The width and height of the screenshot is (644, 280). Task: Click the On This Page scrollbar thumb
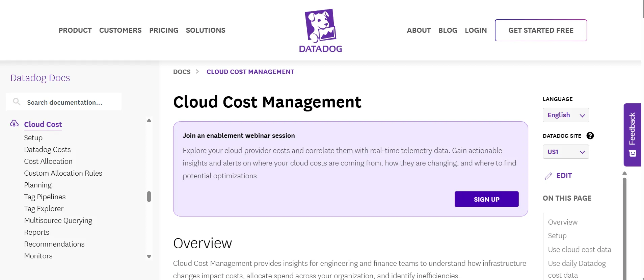(624, 229)
